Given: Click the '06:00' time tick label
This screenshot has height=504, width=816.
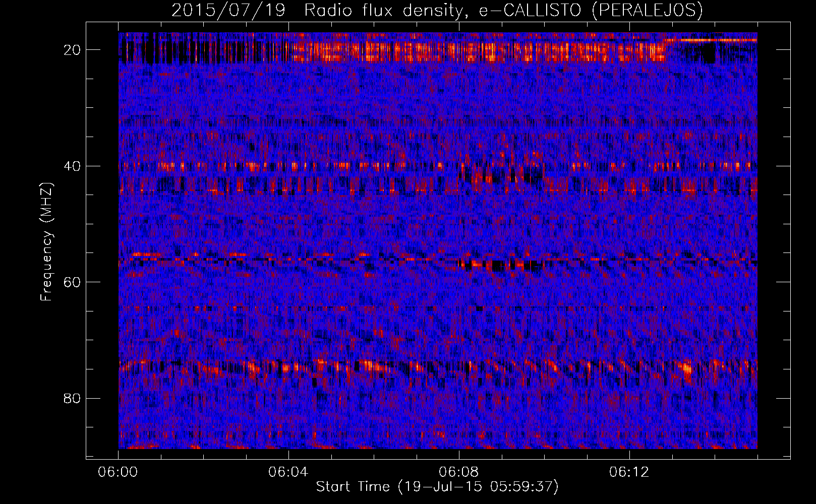Looking at the screenshot, I should pyautogui.click(x=118, y=472).
